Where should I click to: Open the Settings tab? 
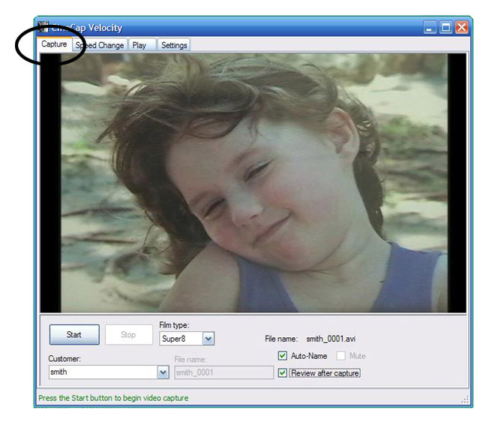point(174,46)
